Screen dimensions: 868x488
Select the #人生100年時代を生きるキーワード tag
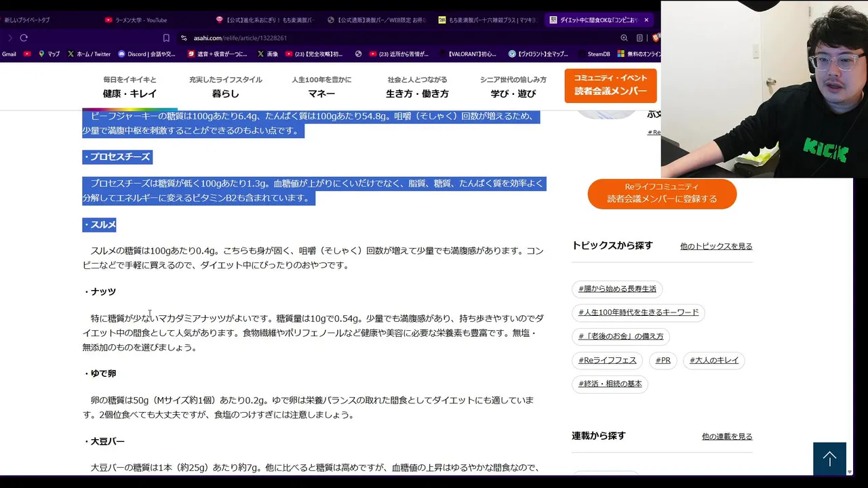tap(638, 312)
